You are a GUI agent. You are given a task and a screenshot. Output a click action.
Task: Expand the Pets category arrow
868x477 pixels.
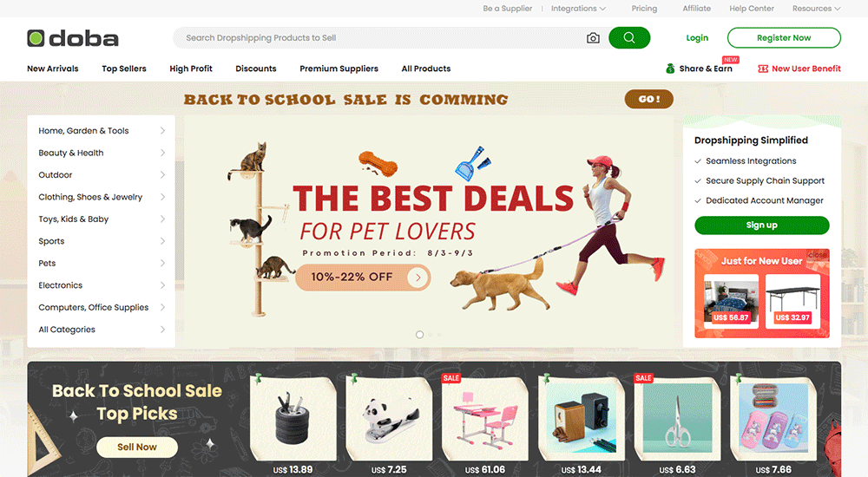(x=163, y=263)
